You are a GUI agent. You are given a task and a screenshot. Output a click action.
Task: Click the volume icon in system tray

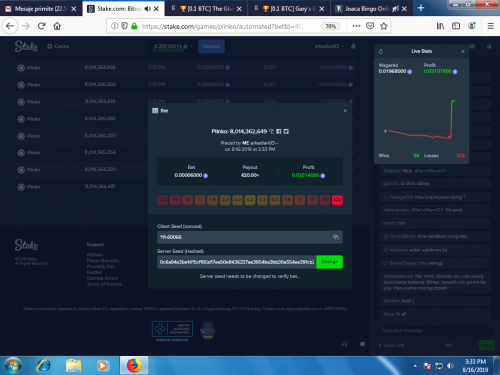coord(450,366)
